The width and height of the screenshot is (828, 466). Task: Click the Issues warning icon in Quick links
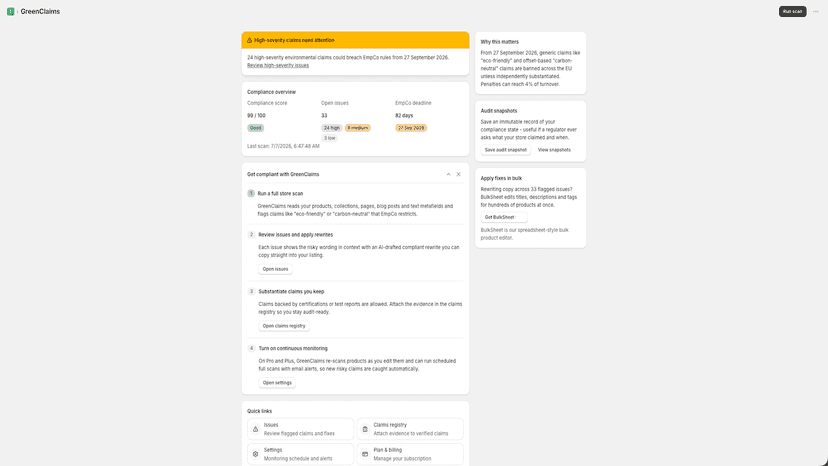click(x=256, y=429)
